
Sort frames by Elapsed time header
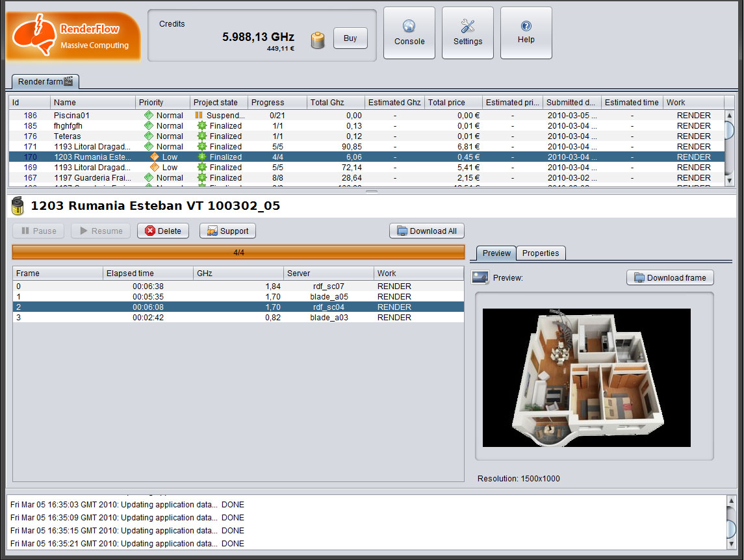pos(148,273)
